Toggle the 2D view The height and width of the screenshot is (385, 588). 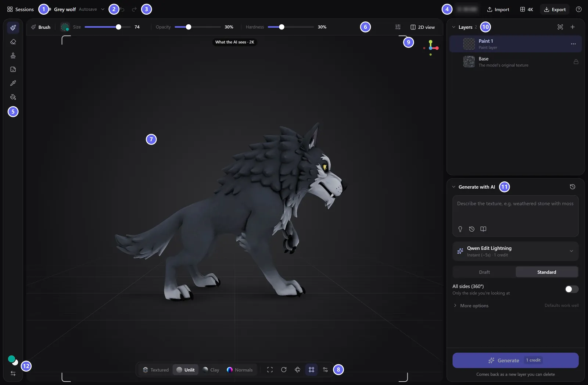[423, 27]
